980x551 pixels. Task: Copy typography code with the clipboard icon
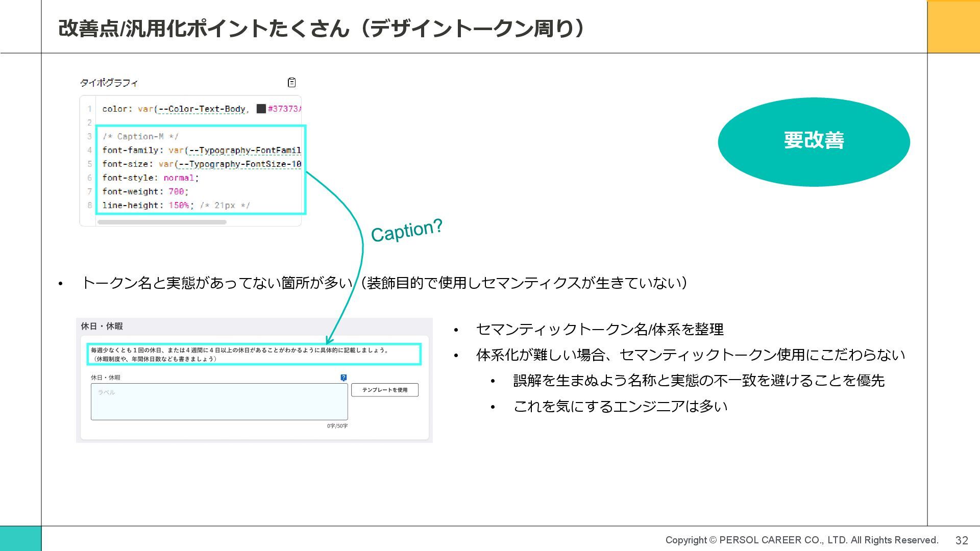tap(292, 82)
